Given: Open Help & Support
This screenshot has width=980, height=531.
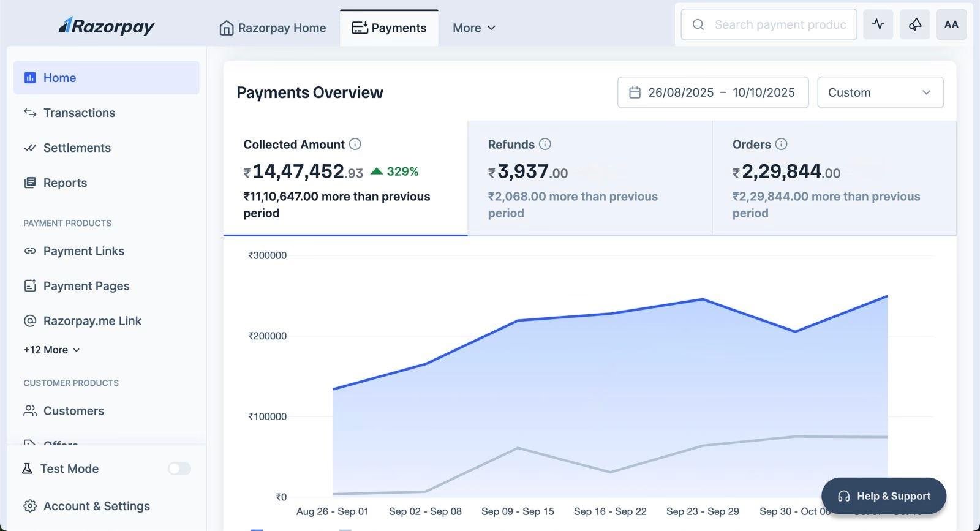Looking at the screenshot, I should 884,496.
